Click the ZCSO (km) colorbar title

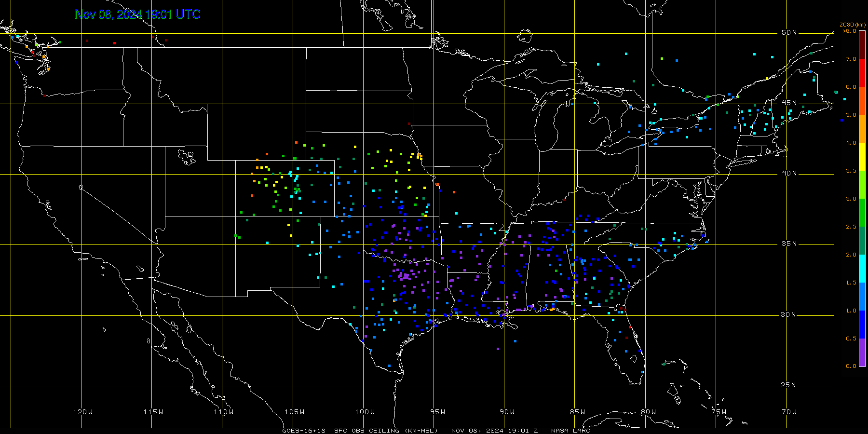coord(852,25)
